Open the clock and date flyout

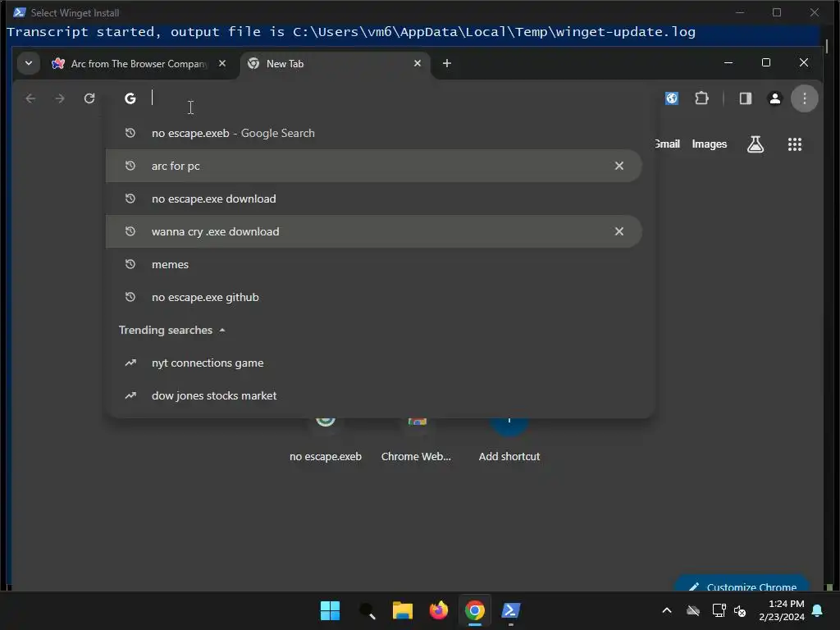point(782,610)
